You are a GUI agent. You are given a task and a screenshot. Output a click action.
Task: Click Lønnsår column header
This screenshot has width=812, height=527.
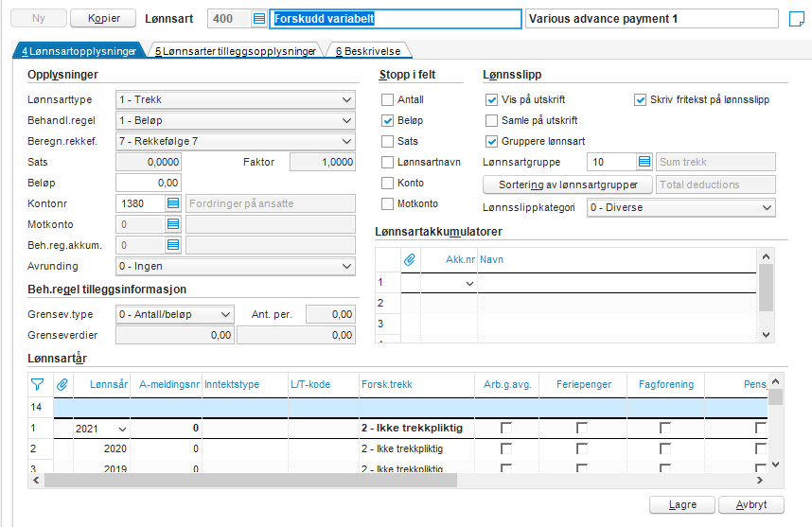pos(102,385)
